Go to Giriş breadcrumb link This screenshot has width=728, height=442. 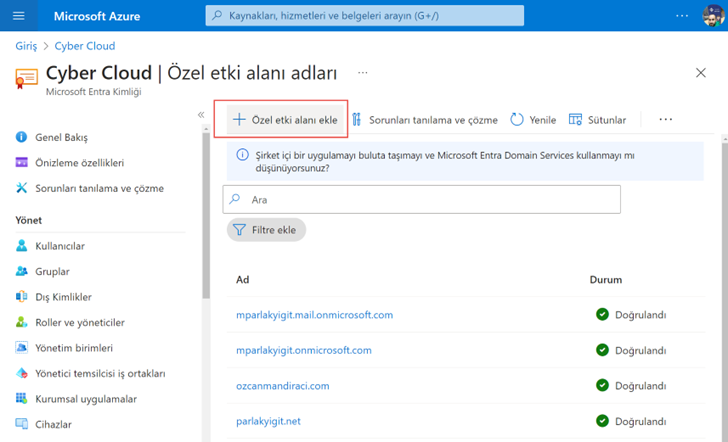[x=26, y=46]
